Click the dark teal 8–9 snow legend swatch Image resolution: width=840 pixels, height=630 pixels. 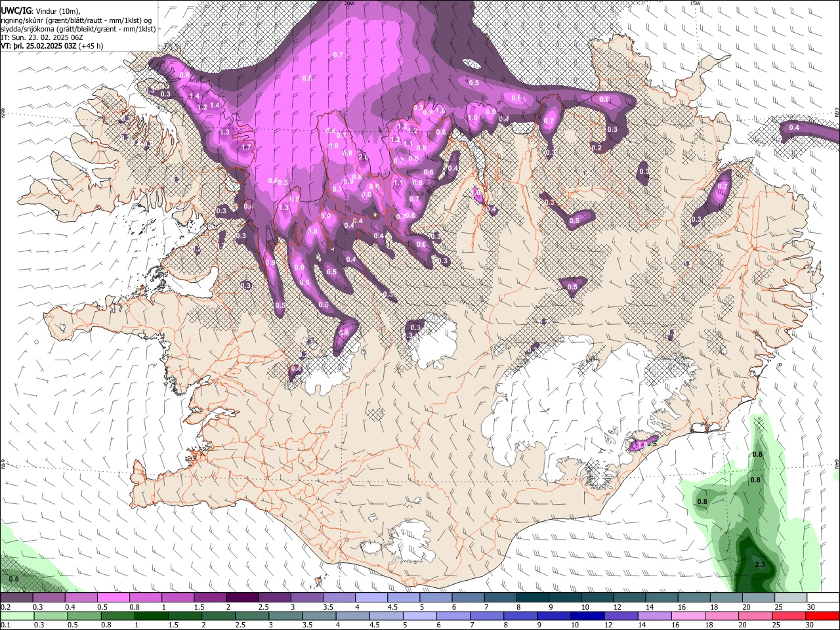coord(532,598)
